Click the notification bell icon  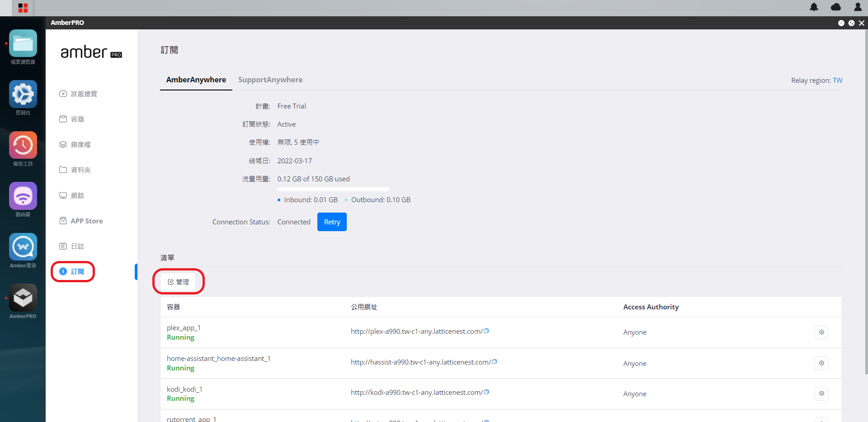point(814,7)
